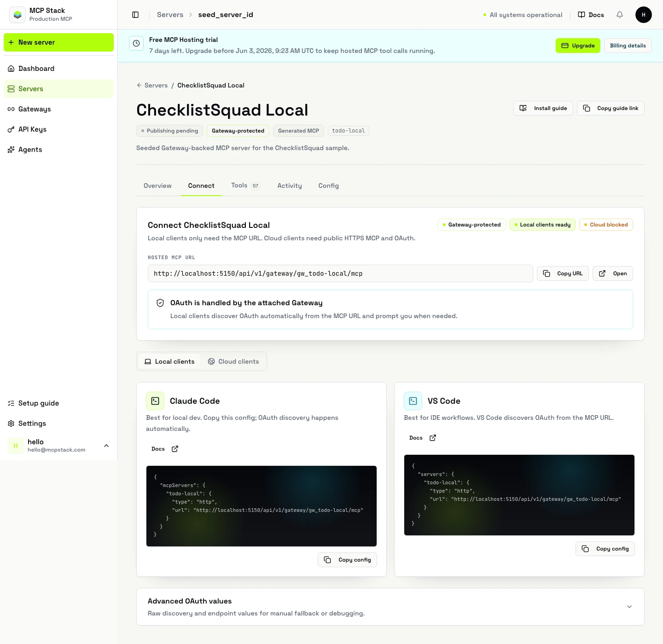This screenshot has height=644, width=663.
Task: Open the Tools tab
Action: tap(245, 186)
